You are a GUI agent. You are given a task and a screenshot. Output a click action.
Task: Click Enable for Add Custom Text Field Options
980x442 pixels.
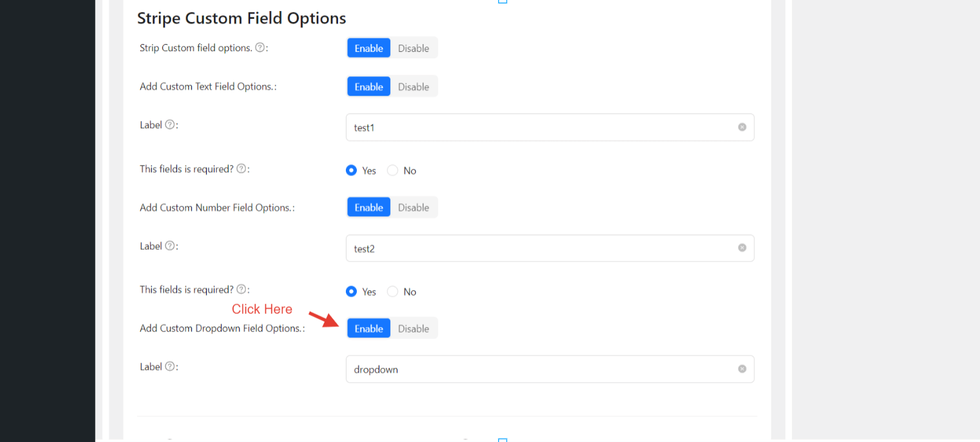tap(368, 87)
